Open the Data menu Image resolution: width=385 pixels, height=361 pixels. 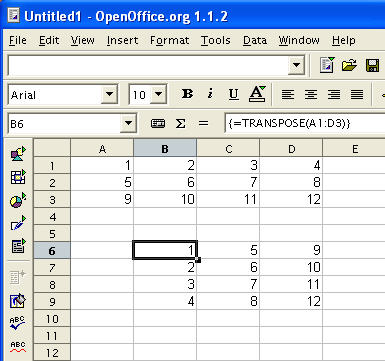(255, 40)
